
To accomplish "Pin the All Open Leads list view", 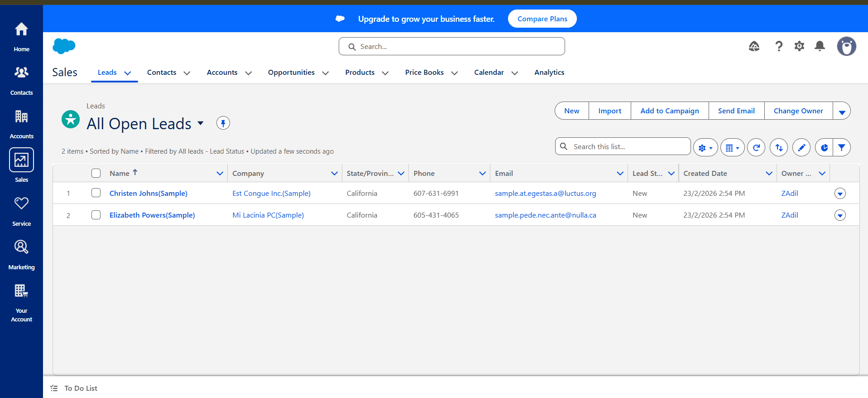I will tap(223, 123).
